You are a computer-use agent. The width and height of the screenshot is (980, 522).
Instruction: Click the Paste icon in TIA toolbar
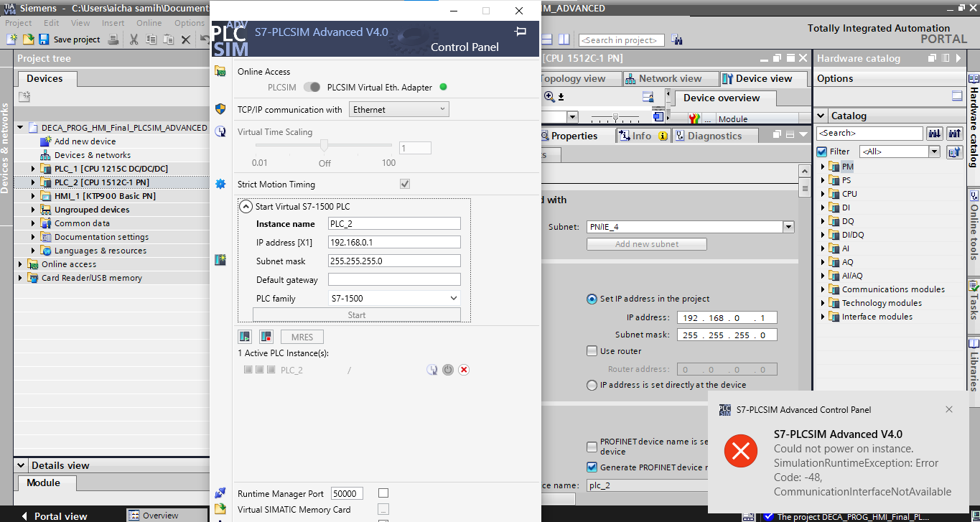tap(168, 39)
